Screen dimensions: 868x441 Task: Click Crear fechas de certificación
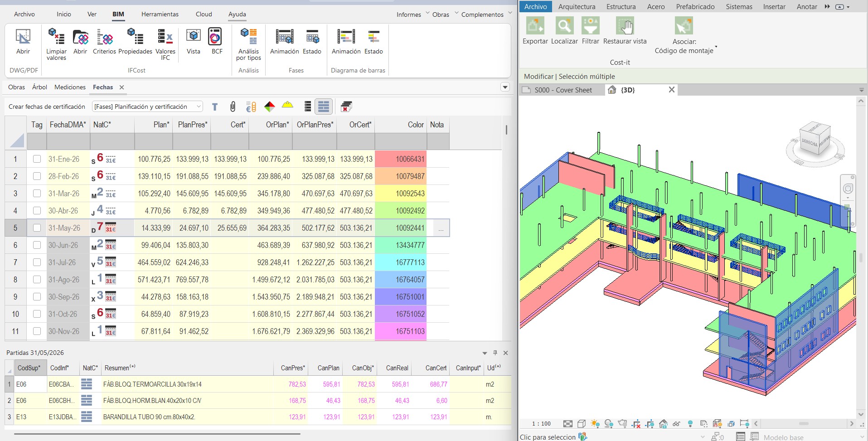click(x=47, y=107)
